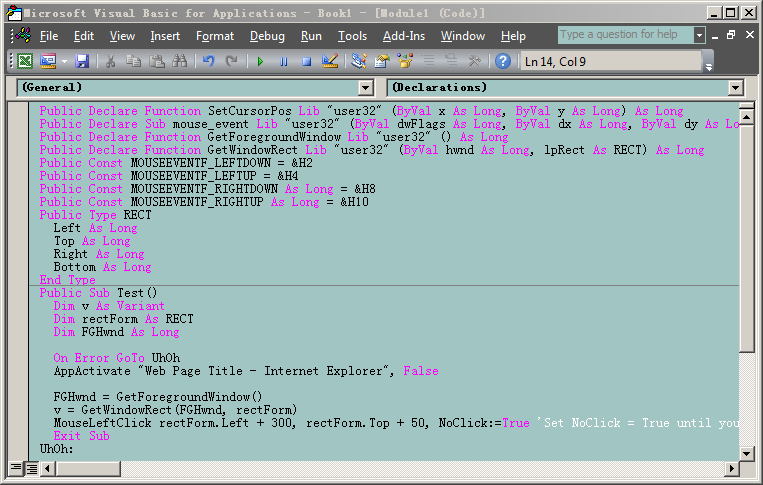Click the Redo arrow icon
This screenshot has height=485, width=763.
click(x=232, y=61)
